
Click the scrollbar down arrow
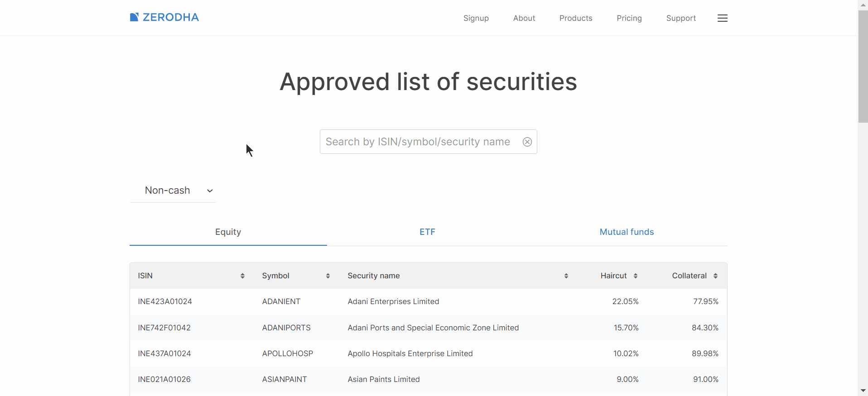[863, 391]
